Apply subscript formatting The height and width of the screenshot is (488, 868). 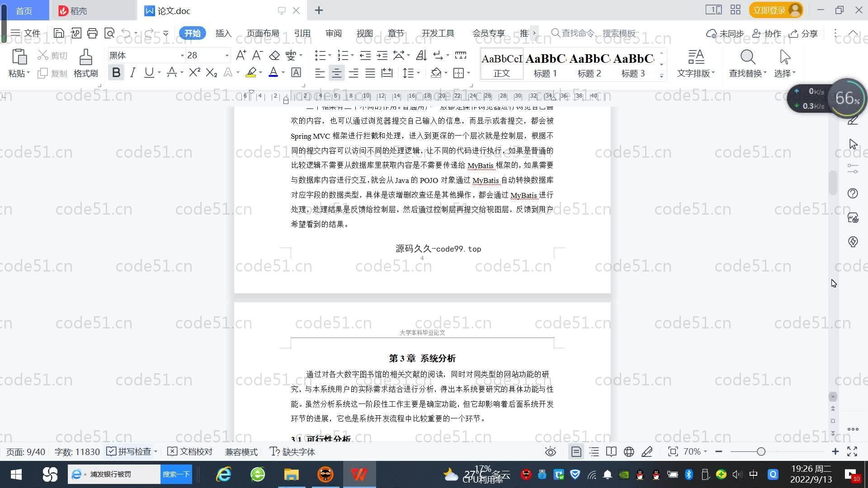click(211, 73)
